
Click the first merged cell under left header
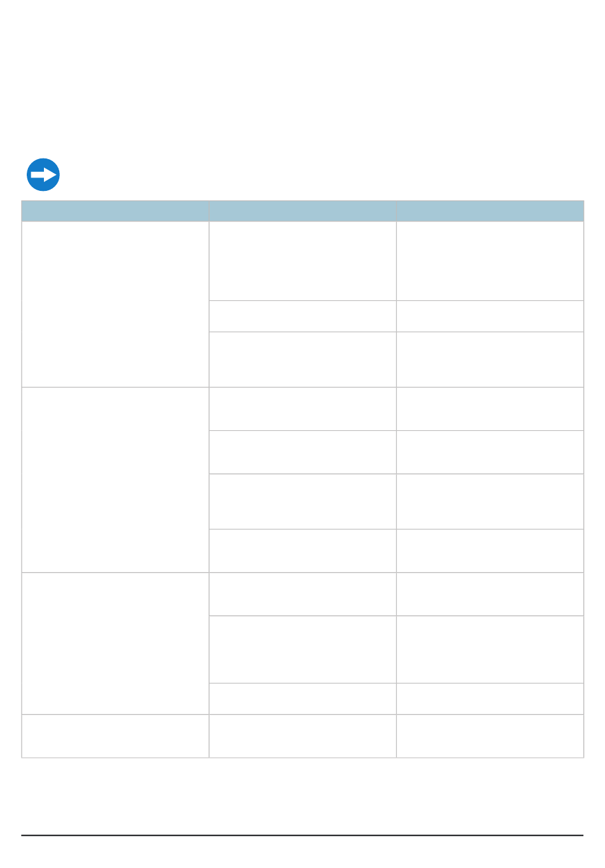pos(115,304)
